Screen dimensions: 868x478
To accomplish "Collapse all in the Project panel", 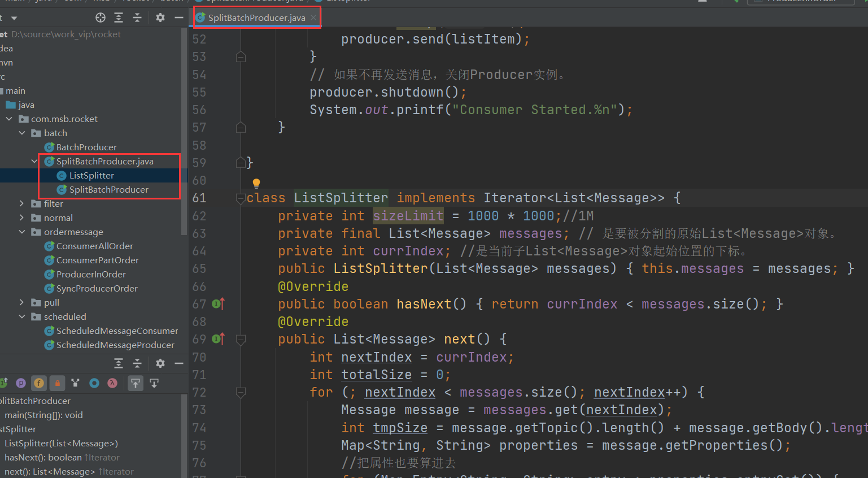I will pyautogui.click(x=137, y=18).
